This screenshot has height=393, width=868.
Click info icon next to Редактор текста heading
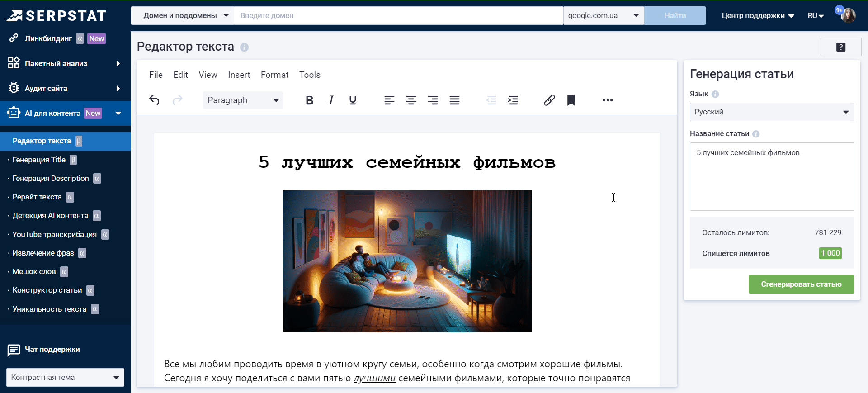(x=244, y=47)
